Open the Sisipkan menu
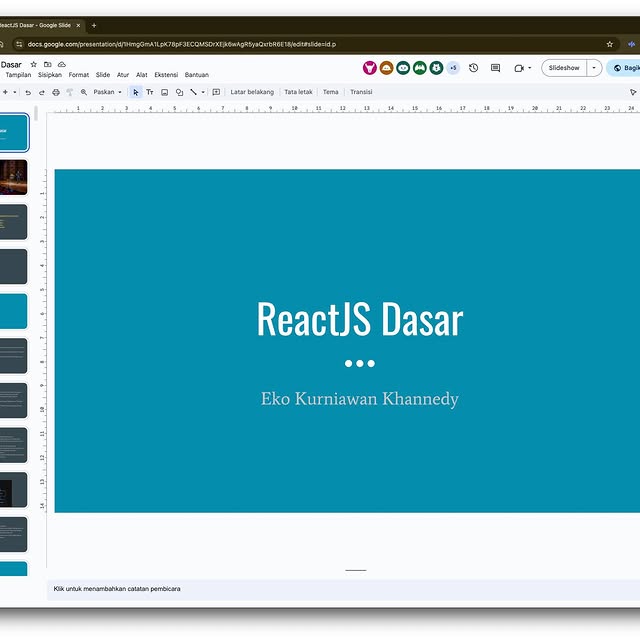This screenshot has height=640, width=640. pos(50,75)
